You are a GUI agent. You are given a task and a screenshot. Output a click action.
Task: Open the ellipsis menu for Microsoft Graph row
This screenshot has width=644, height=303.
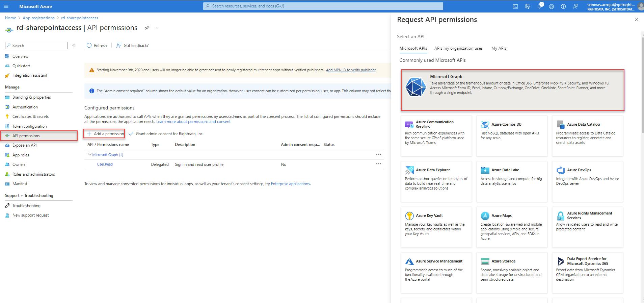point(379,154)
